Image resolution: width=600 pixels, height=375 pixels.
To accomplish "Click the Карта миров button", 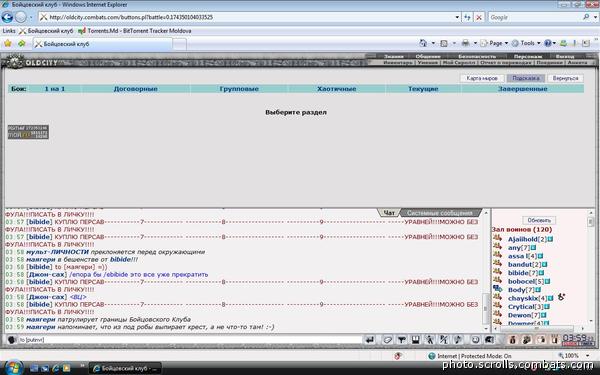I will coord(482,78).
